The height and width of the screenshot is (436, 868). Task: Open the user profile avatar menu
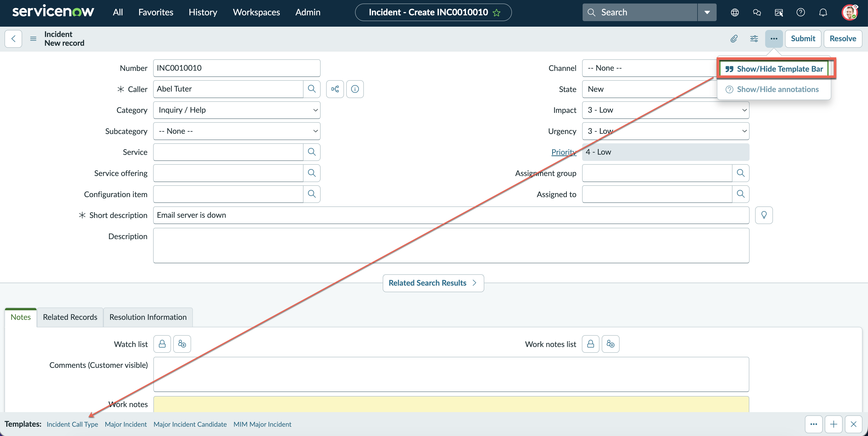coord(849,13)
